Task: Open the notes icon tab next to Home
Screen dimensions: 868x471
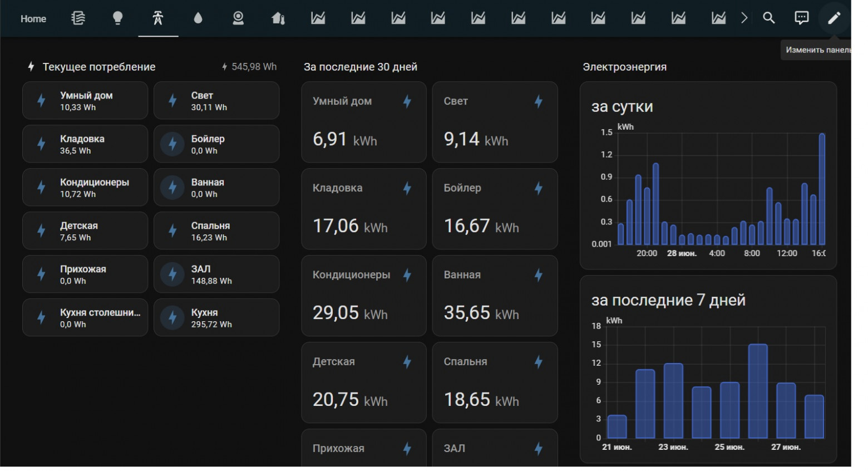Action: click(x=77, y=18)
